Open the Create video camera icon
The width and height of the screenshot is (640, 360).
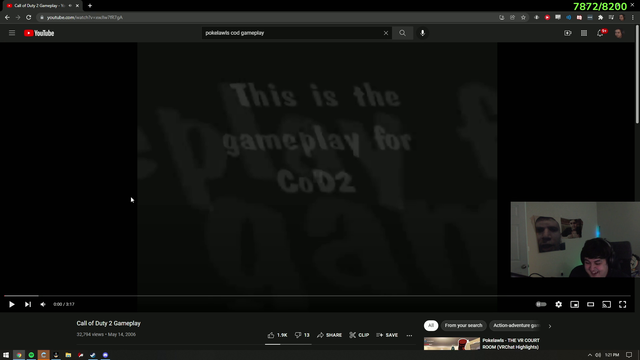click(x=568, y=33)
